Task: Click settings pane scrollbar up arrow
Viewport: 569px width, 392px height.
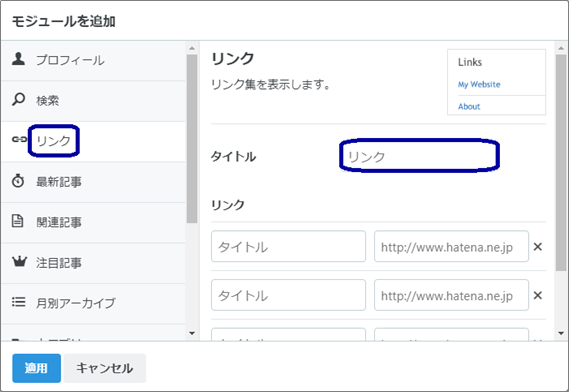Action: pos(561,48)
